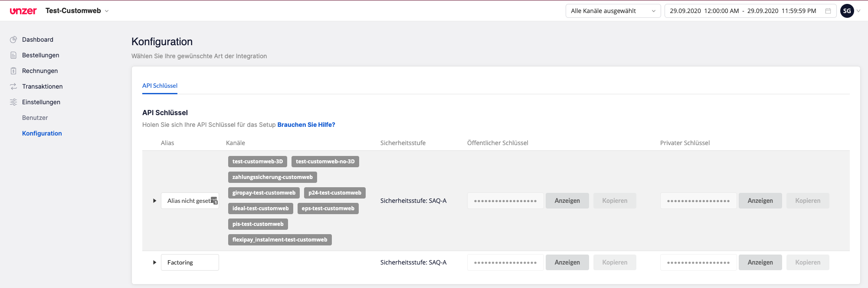Click the Unzer logo
868x288 pixels.
tap(23, 11)
